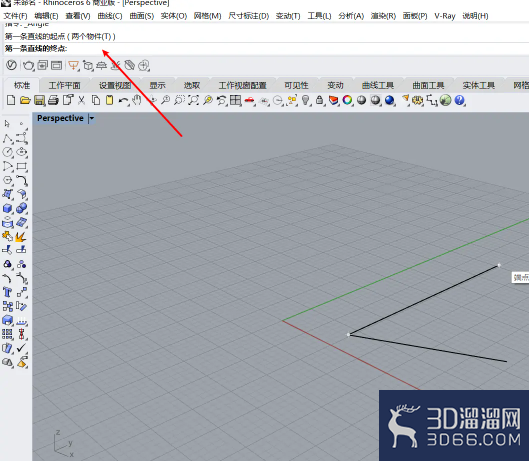Screen dimensions: 529x461
Task: Select the Ellipse tool in the sidebar
Action: (22, 152)
